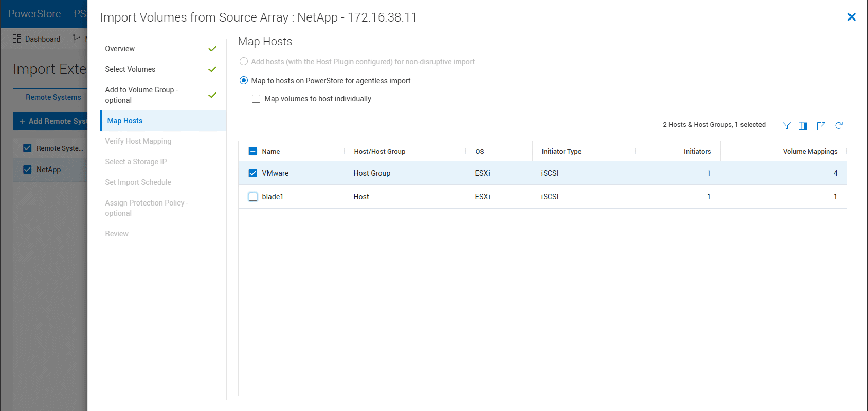
Task: Click the iSCSI cell in blade1 row
Action: [x=550, y=197]
